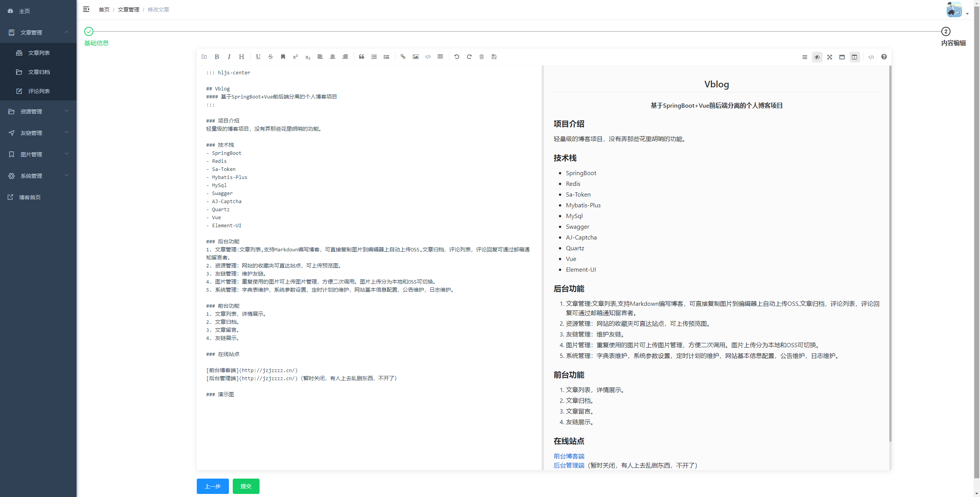The width and height of the screenshot is (980, 497).
Task: Insert a code block from the left toolbar
Action: tap(428, 57)
